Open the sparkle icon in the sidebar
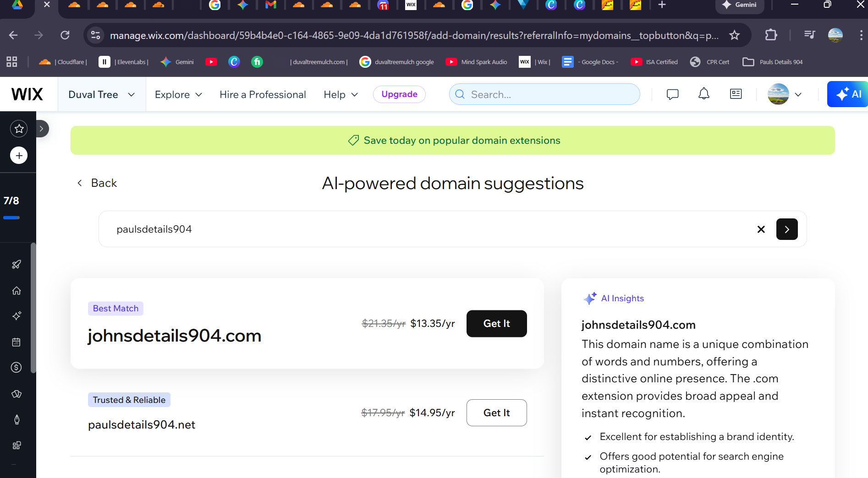868x478 pixels. 16,316
